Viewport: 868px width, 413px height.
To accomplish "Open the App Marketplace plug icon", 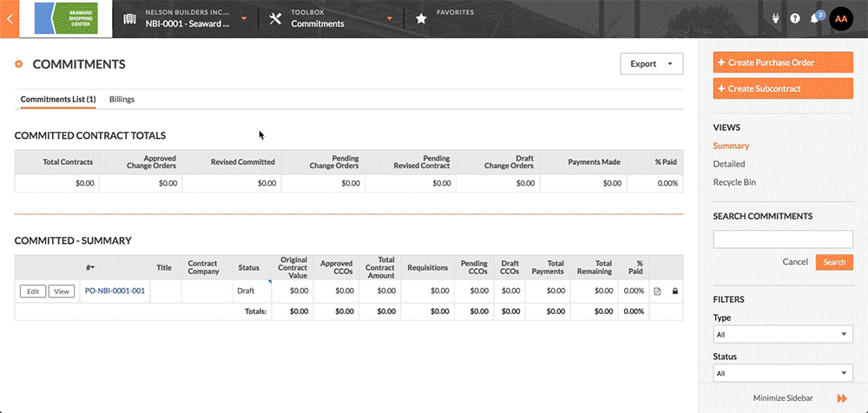I will pyautogui.click(x=775, y=19).
